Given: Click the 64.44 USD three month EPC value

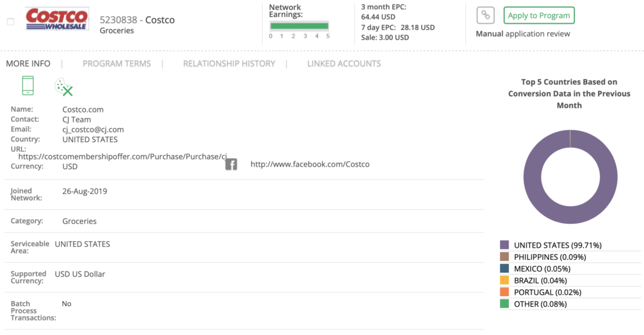Looking at the screenshot, I should point(378,17).
